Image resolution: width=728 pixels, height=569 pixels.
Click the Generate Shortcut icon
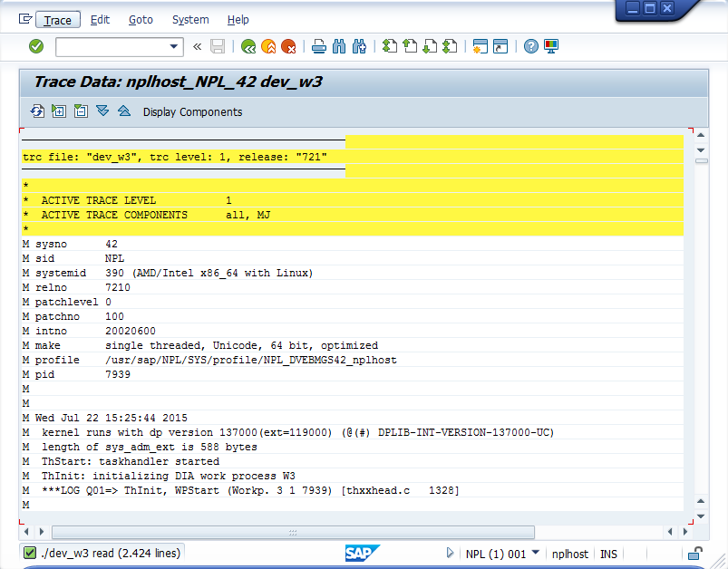pos(500,46)
